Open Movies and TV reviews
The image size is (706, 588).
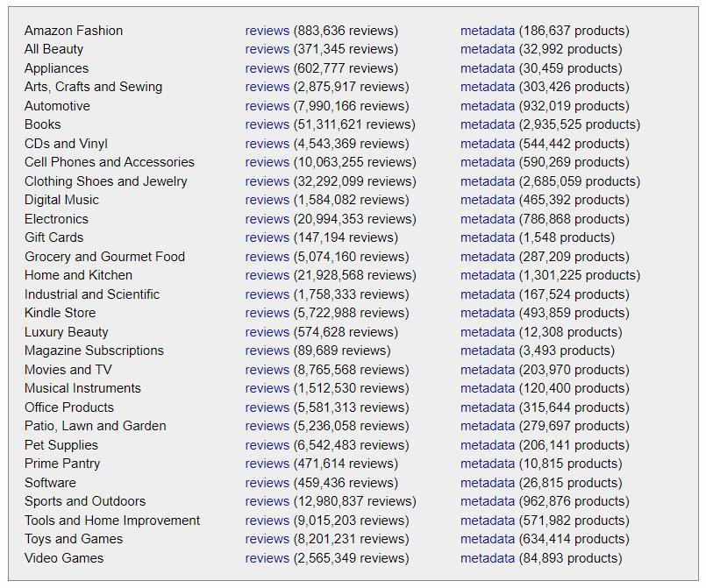click(267, 370)
